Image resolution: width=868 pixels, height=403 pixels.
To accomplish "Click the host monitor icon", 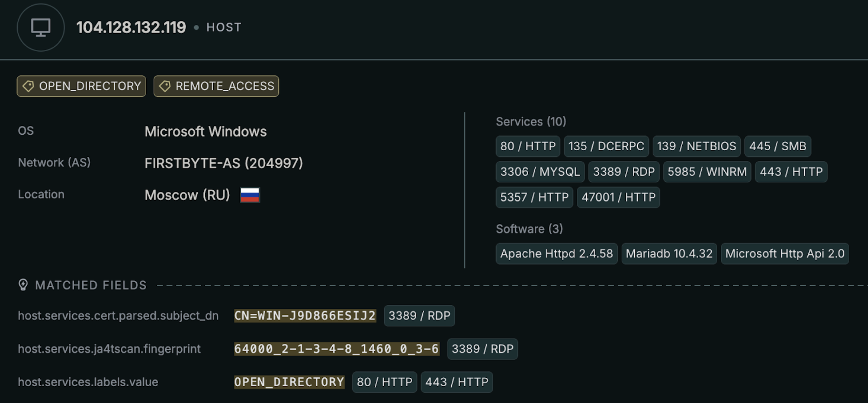I will (x=41, y=28).
